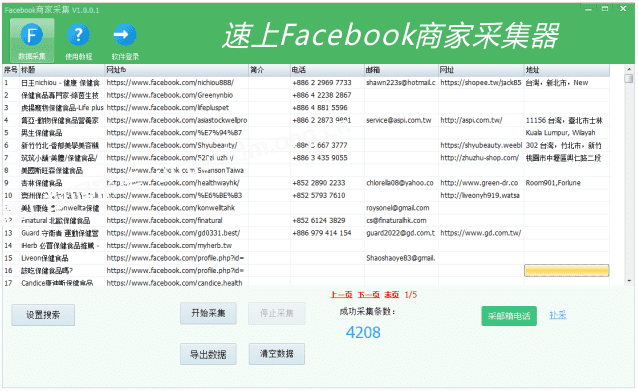This screenshot has width=638, height=391.
Task: Go to next page 下一页 link
Action: click(x=369, y=295)
